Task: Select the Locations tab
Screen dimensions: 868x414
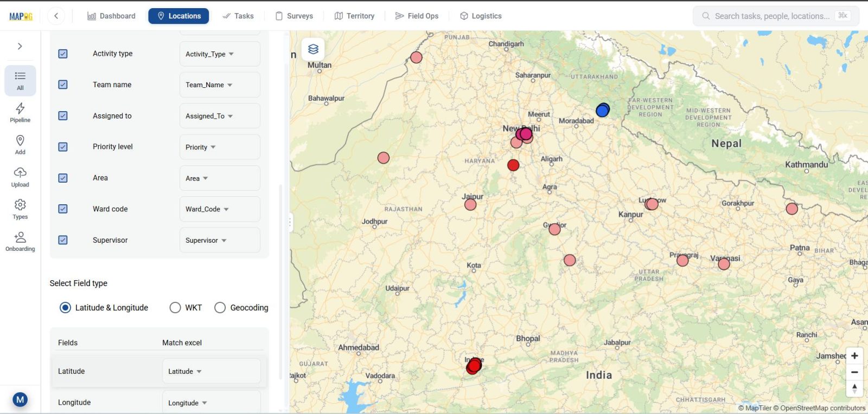Action: (178, 16)
